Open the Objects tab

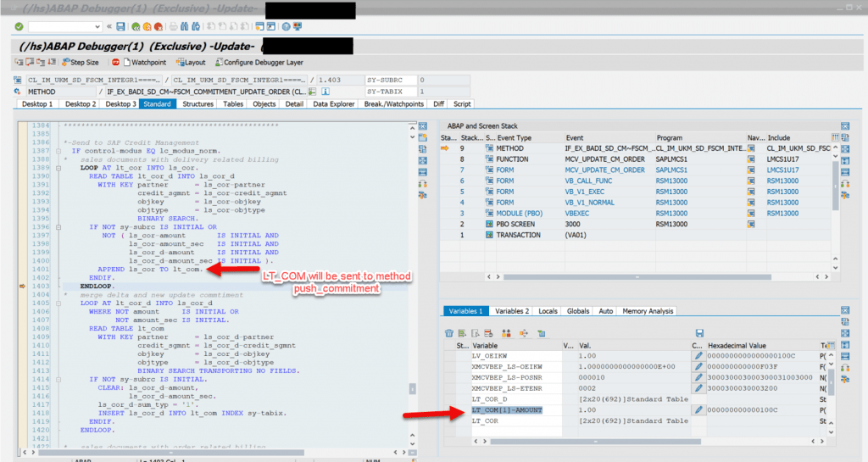click(x=264, y=104)
